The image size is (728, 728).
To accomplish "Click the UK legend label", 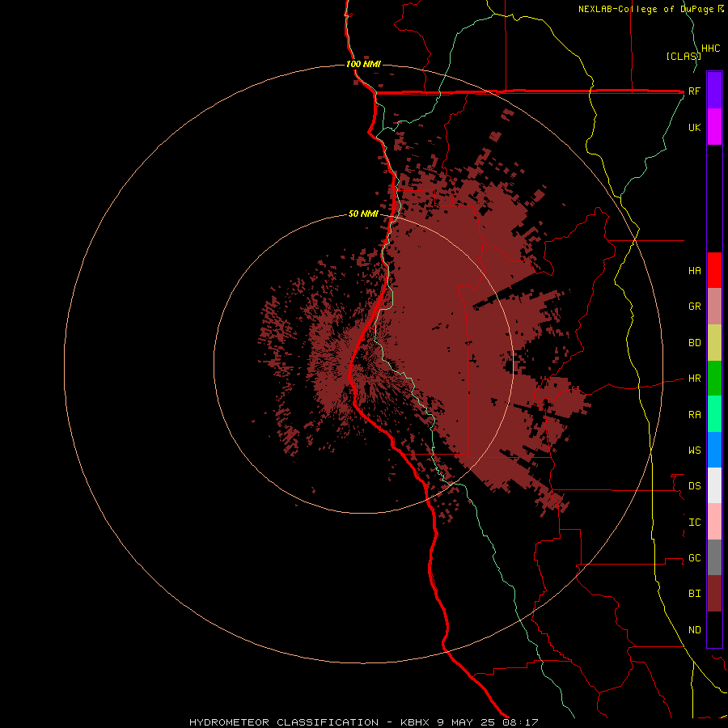I will pos(695,128).
